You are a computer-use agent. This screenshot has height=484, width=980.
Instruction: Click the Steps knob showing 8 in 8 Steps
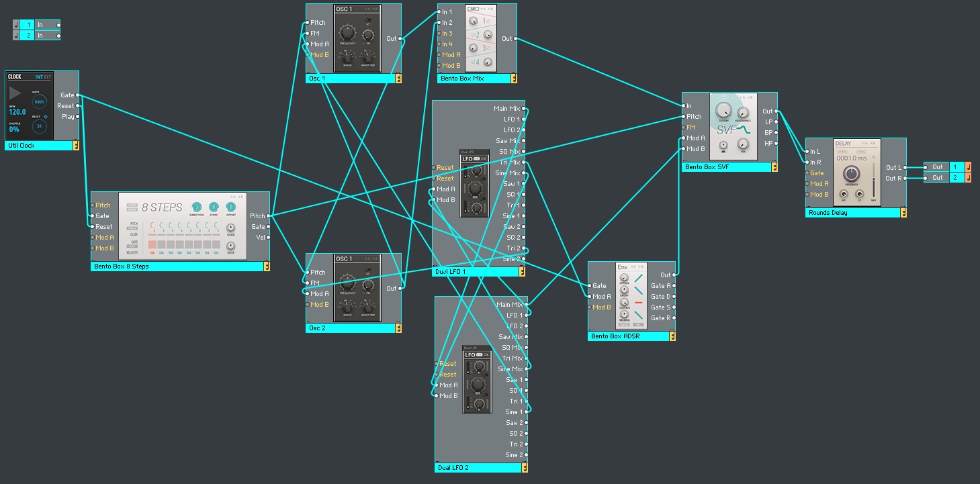point(214,206)
